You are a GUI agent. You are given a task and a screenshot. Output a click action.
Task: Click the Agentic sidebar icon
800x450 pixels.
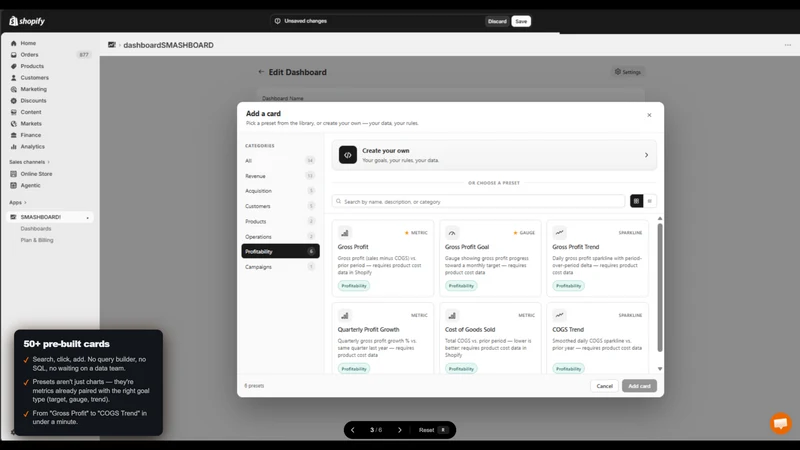point(14,185)
